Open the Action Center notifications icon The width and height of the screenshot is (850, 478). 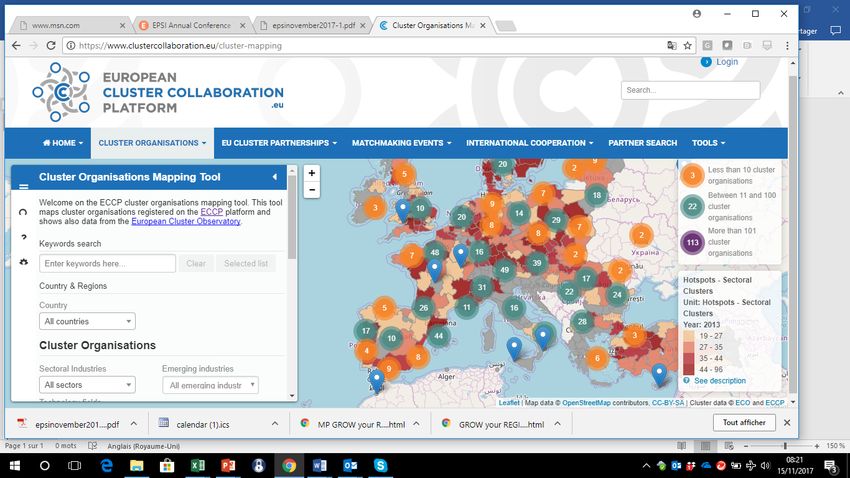(x=831, y=466)
